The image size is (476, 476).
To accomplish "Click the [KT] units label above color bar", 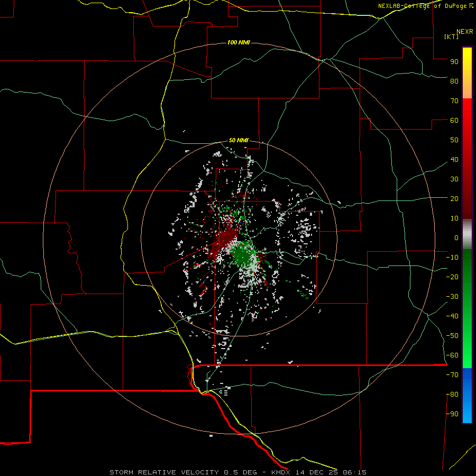I will pyautogui.click(x=452, y=36).
